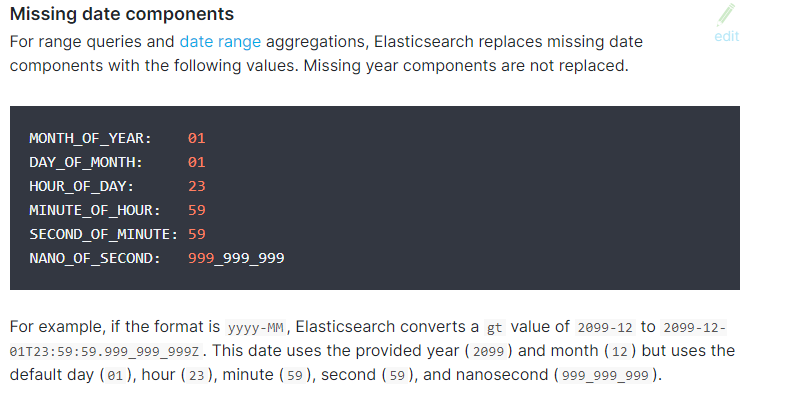Click the 01T23:59:59.999_999_999Z code text
This screenshot has width=787, height=400.
click(104, 352)
